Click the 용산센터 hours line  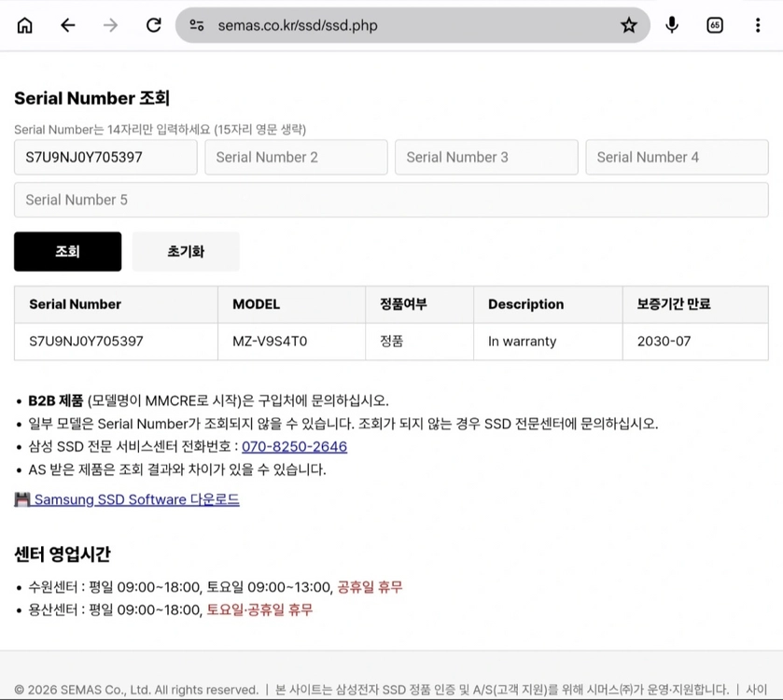coord(170,609)
